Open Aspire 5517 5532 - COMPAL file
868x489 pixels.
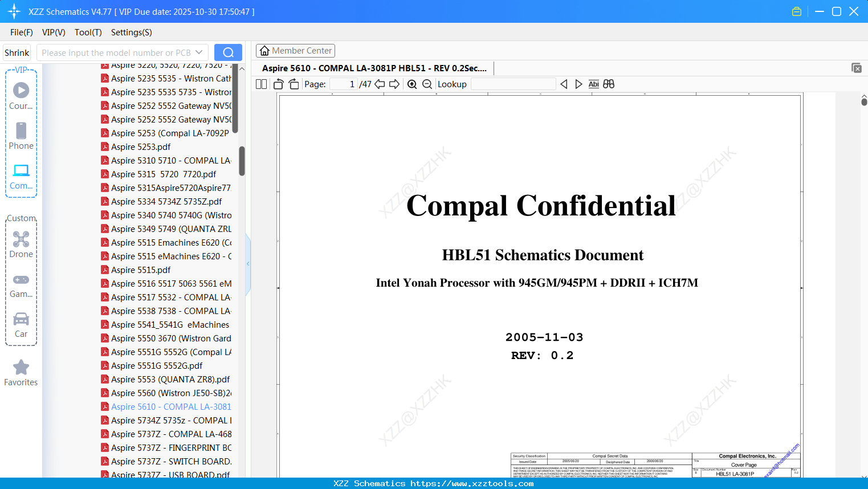(166, 298)
